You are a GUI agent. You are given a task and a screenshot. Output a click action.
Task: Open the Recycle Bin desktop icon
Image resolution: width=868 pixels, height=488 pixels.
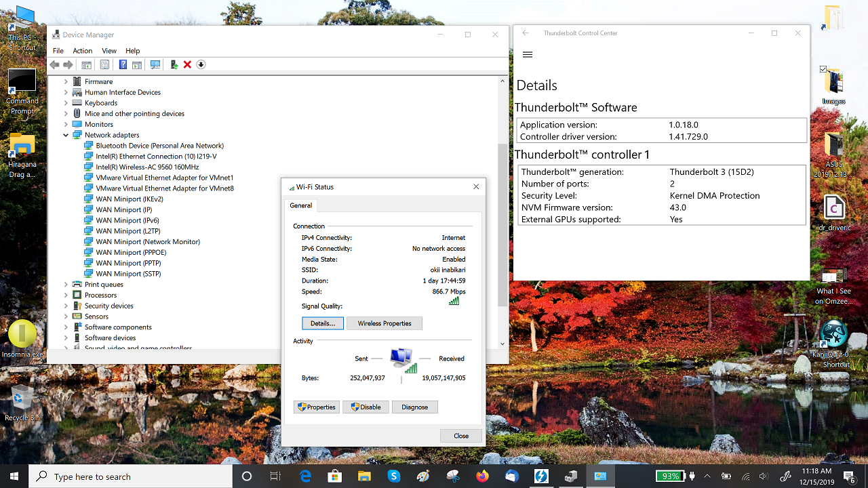(x=22, y=403)
